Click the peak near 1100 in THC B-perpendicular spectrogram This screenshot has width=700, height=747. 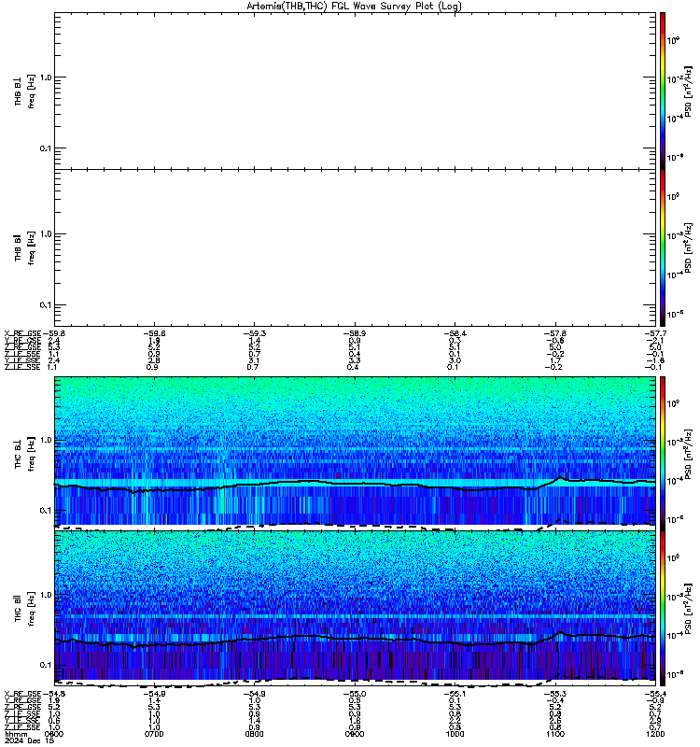tap(561, 478)
